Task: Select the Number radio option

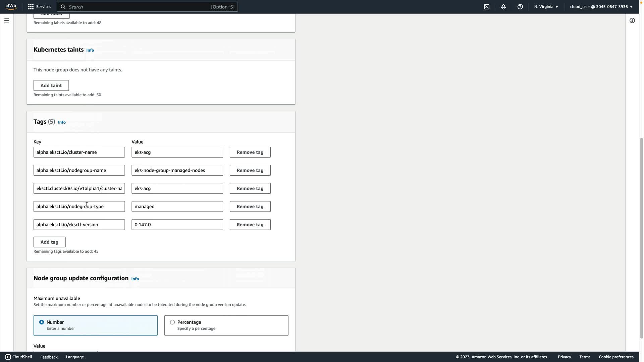Action: pyautogui.click(x=42, y=322)
